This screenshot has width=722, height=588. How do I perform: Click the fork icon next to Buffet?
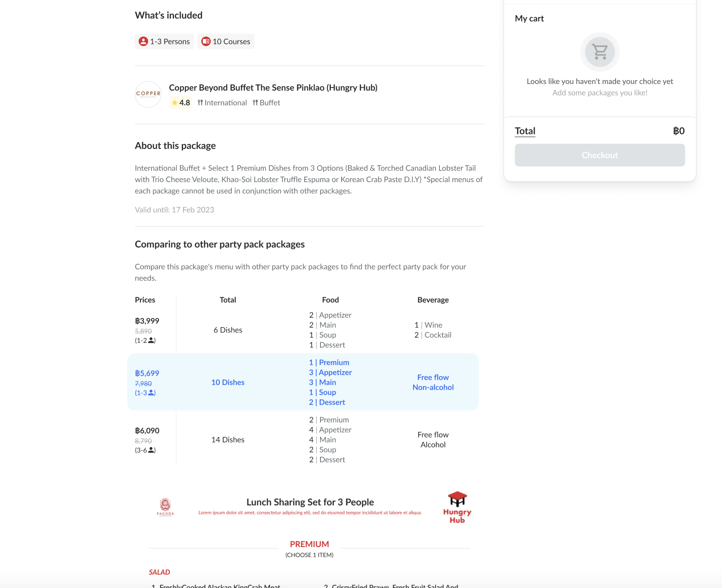(255, 102)
